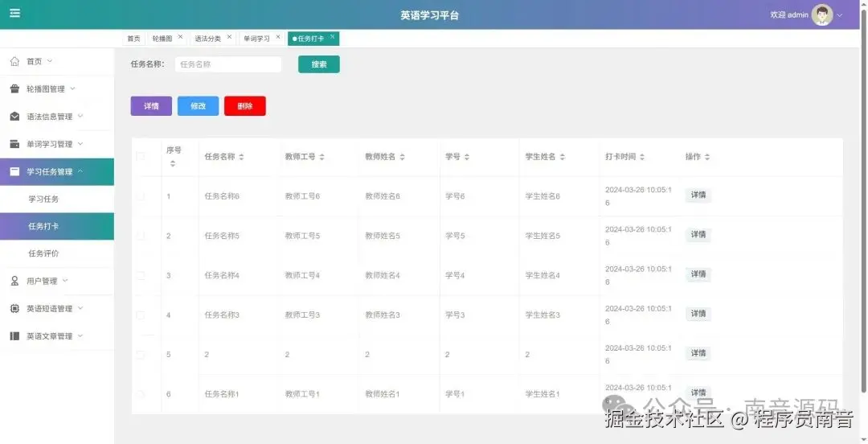Screen dimensions: 868x444
Task: Check the row for 任务名称1
Action: click(141, 394)
